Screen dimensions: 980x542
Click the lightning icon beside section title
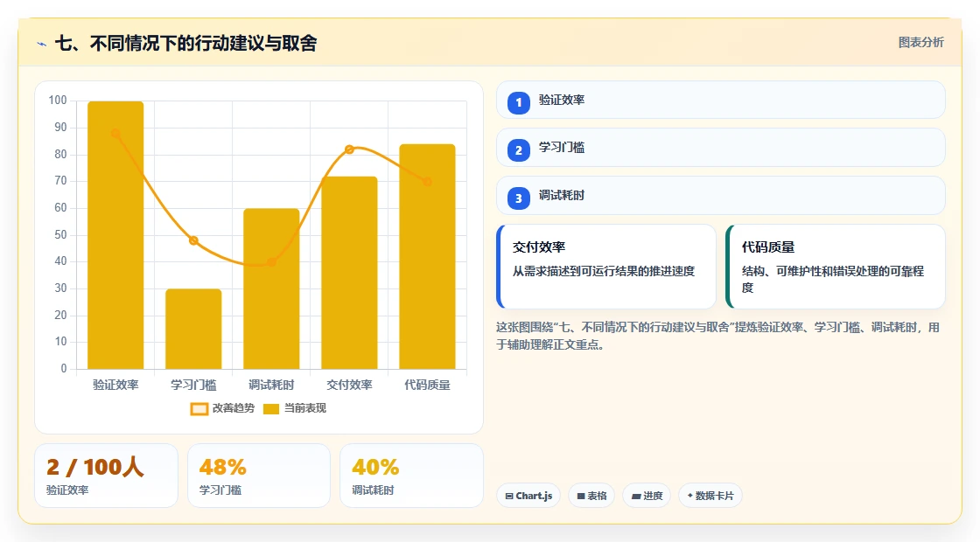42,44
